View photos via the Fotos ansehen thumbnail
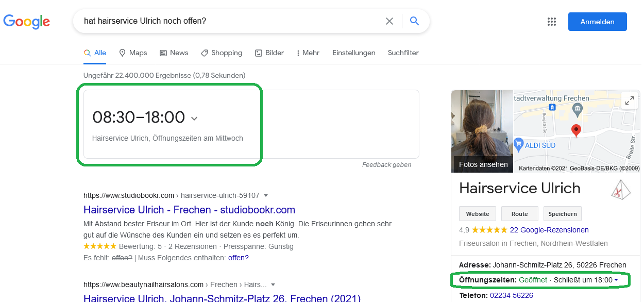 click(482, 131)
